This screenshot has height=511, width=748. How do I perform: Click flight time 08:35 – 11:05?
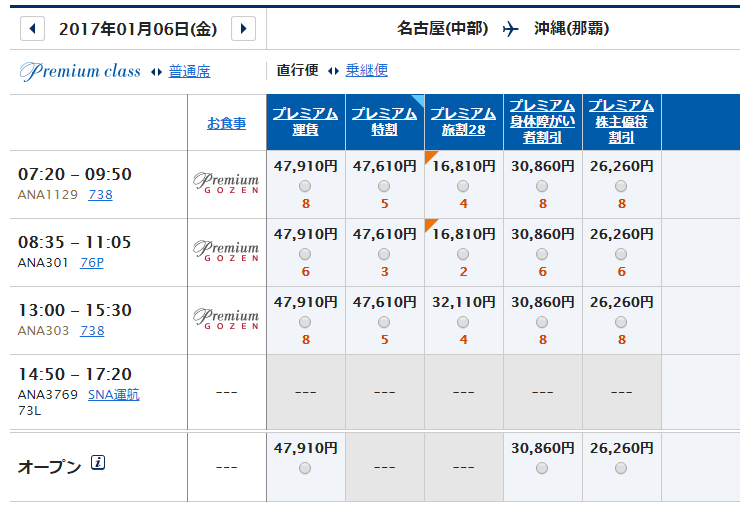coord(75,242)
